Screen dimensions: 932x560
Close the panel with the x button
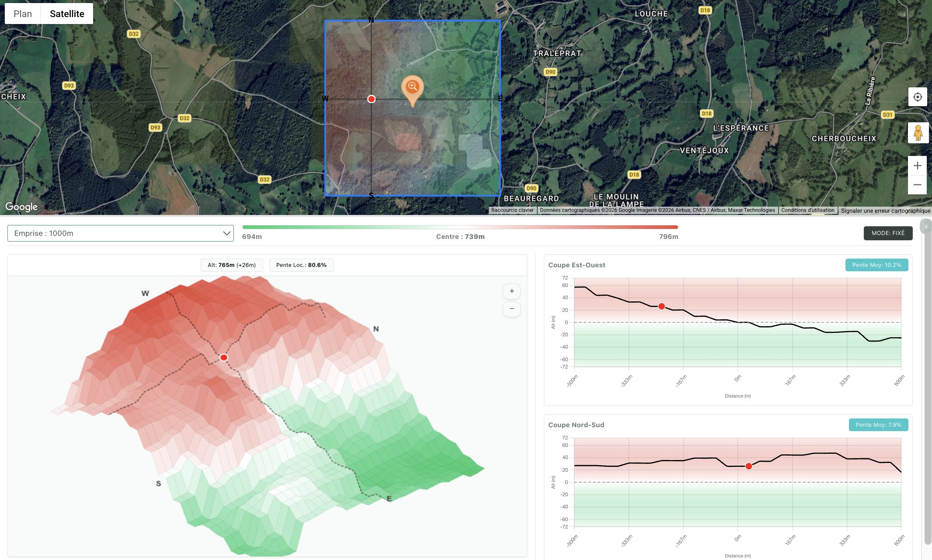pos(926,226)
